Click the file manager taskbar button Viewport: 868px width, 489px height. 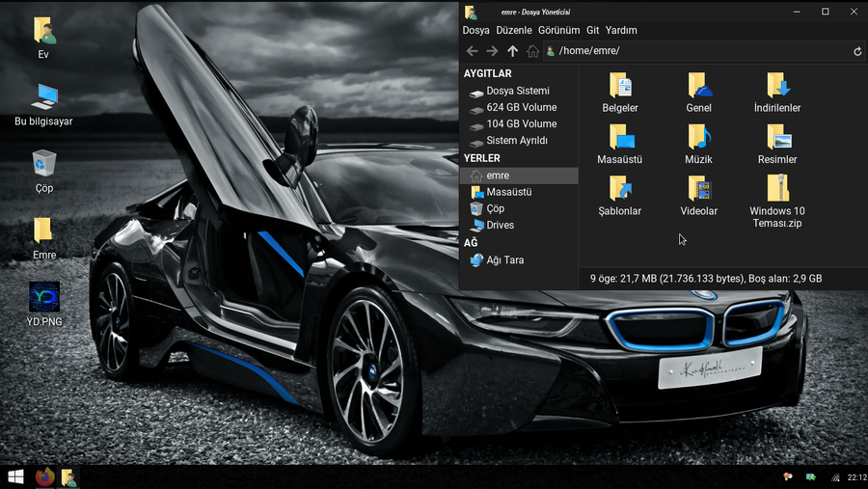click(69, 476)
